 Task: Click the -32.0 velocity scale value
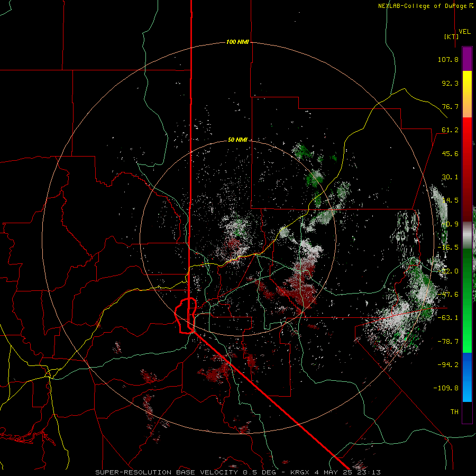pos(448,271)
